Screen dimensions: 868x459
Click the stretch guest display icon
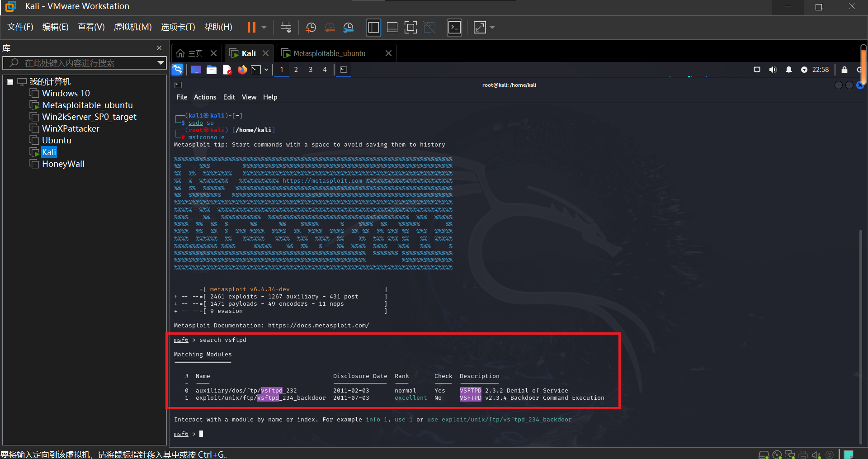pyautogui.click(x=480, y=28)
